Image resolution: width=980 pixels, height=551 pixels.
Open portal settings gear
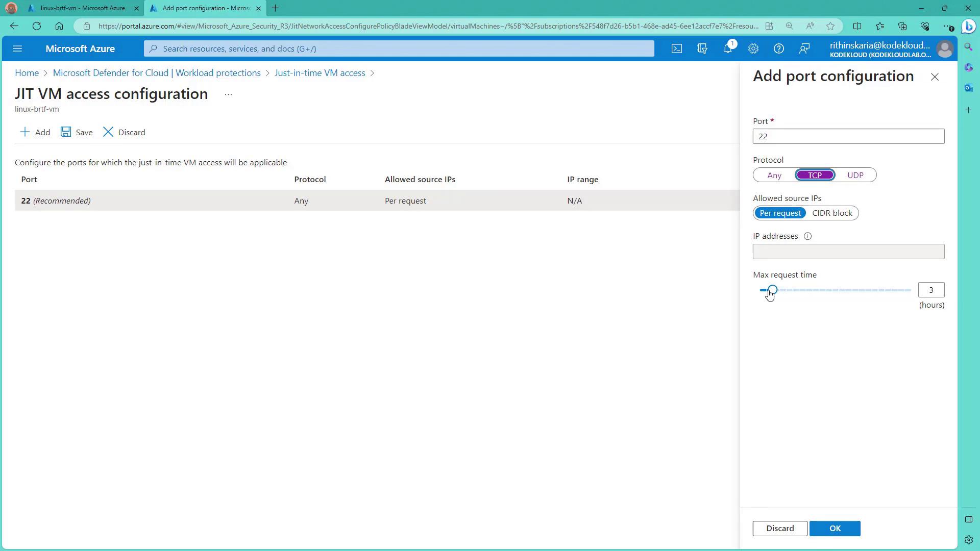[x=753, y=48]
